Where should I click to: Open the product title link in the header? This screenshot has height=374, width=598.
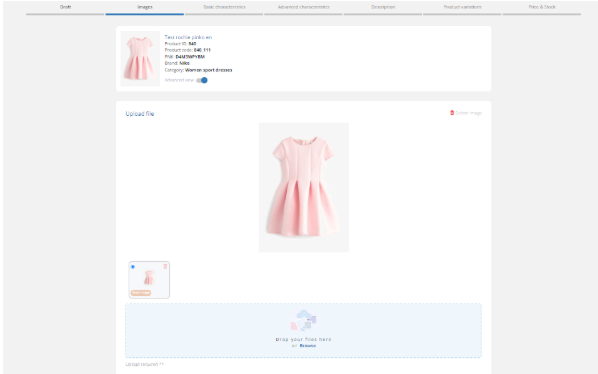188,37
